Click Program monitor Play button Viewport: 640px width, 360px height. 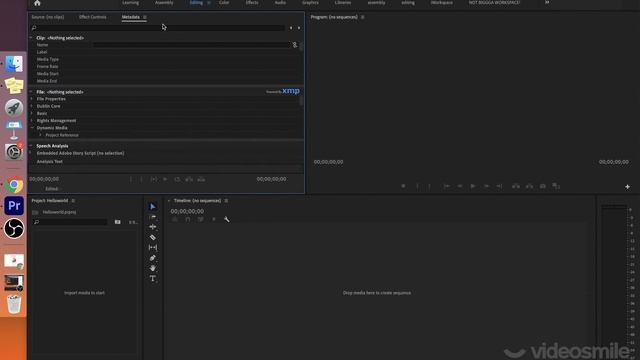(473, 186)
